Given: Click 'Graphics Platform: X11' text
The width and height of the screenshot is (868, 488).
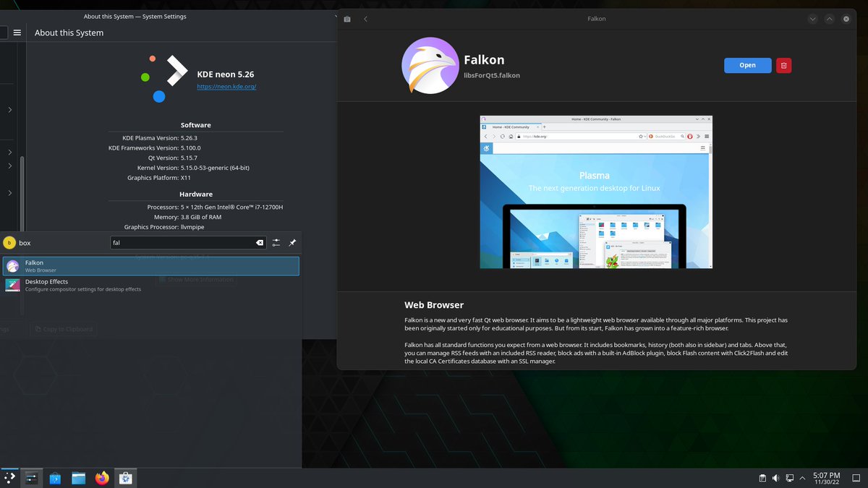Looking at the screenshot, I should pyautogui.click(x=159, y=178).
